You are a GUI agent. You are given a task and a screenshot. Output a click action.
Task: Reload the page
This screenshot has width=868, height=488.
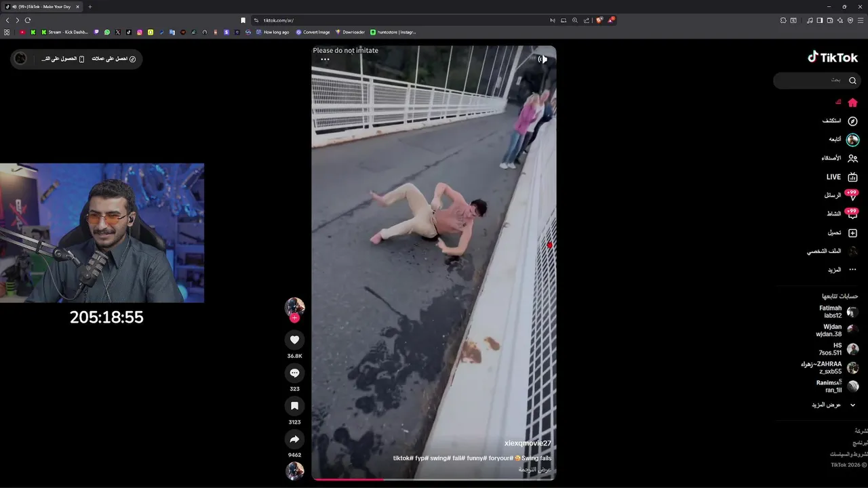(x=28, y=20)
